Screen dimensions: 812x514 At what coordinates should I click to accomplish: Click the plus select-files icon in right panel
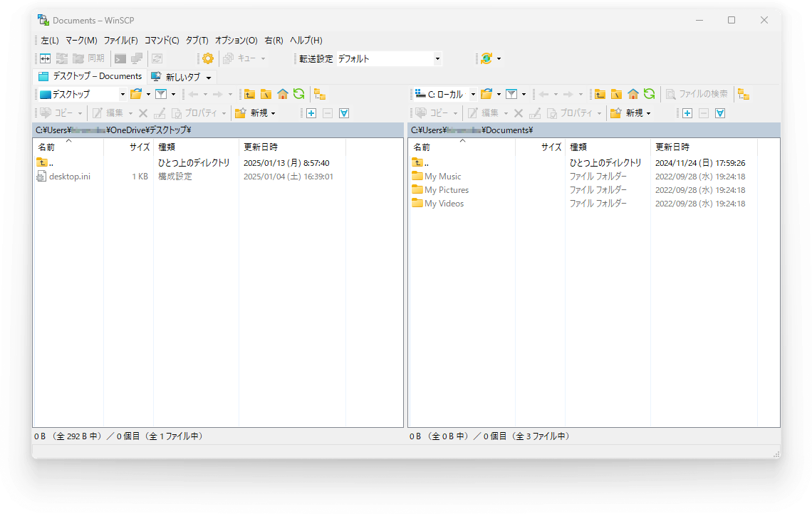(687, 113)
